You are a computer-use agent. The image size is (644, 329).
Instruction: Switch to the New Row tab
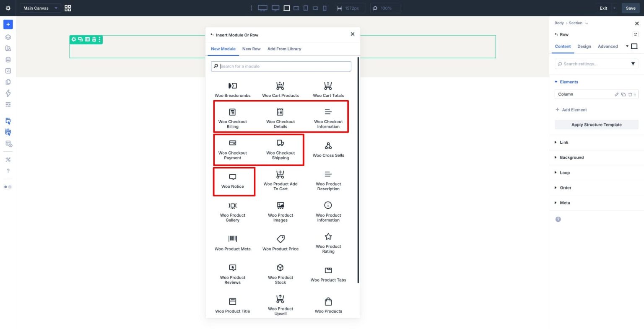(x=251, y=49)
